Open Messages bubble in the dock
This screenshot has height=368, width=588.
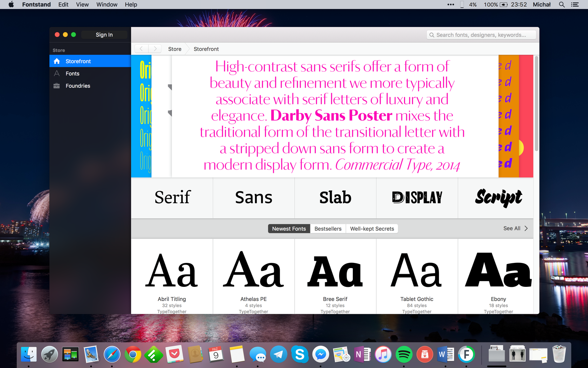[x=258, y=354]
